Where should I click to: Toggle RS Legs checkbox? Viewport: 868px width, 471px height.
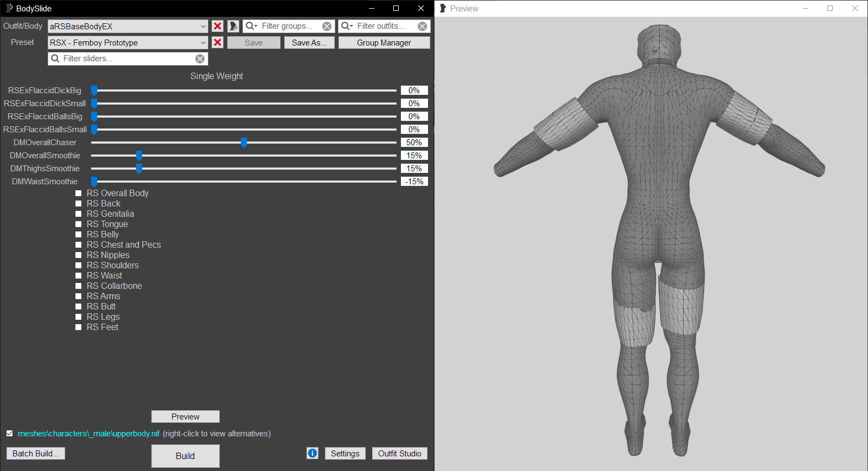78,317
